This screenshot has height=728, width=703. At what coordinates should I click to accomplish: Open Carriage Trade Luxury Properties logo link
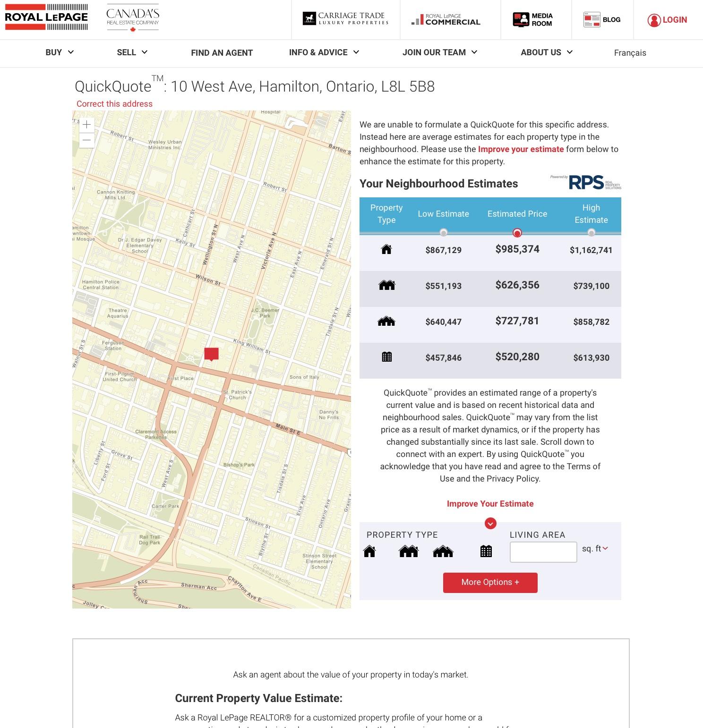pyautogui.click(x=345, y=19)
